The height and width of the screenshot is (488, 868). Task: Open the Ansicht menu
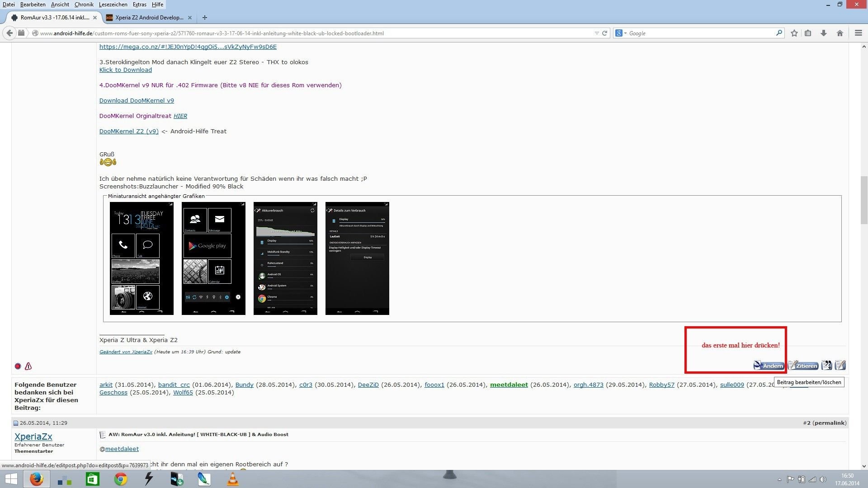point(60,5)
